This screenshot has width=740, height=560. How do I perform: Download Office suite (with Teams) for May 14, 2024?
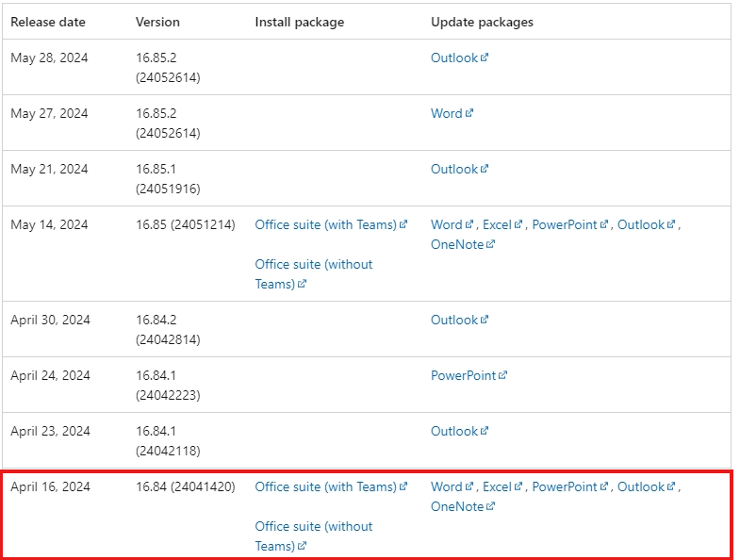[x=331, y=224]
